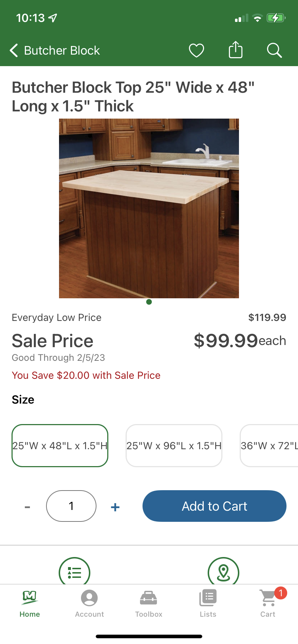Increase quantity with plus button
Viewport: 298px width, 644px height.
(x=115, y=507)
